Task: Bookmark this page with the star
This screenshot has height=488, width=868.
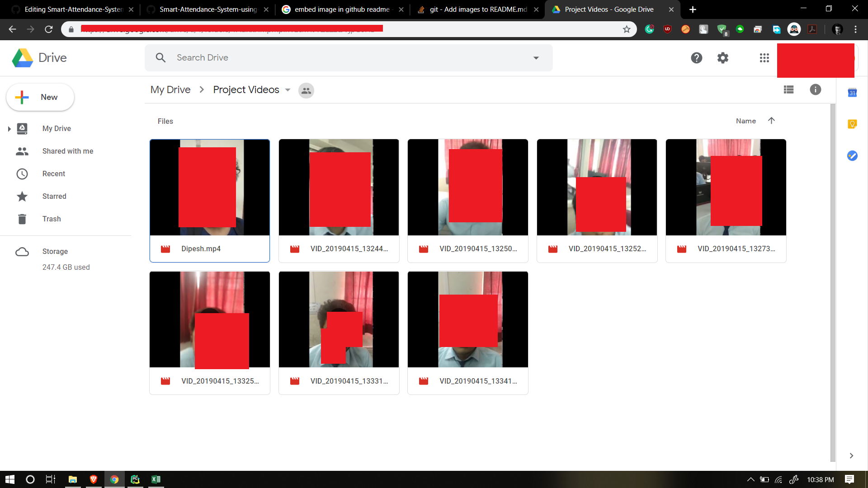Action: click(627, 29)
